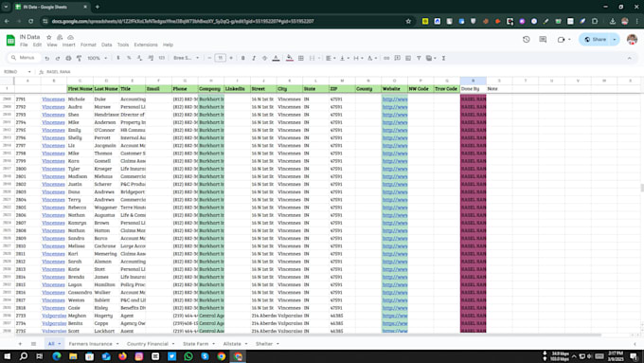Open the Insert menu
Screen dimensions: 644x363
[x=68, y=45]
